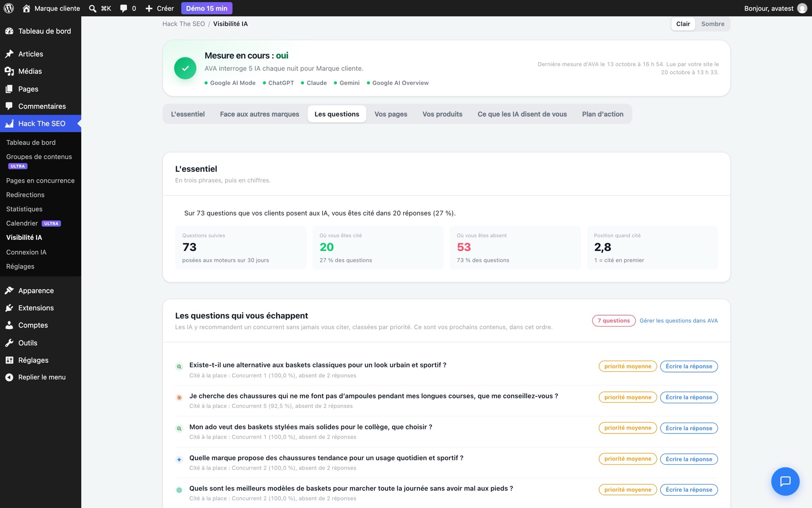Open Ce que les IA disent de vous tab
This screenshot has width=812, height=508.
[522, 114]
